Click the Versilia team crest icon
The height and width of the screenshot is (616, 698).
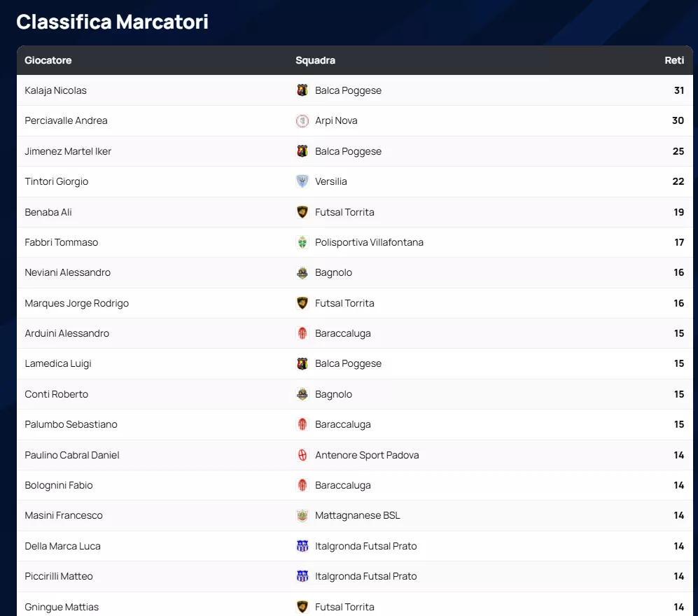(302, 181)
